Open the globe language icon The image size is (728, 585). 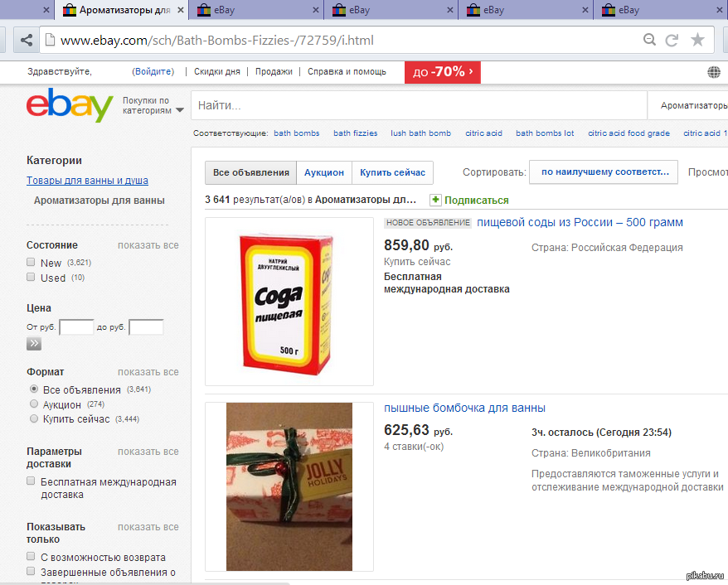tap(714, 72)
